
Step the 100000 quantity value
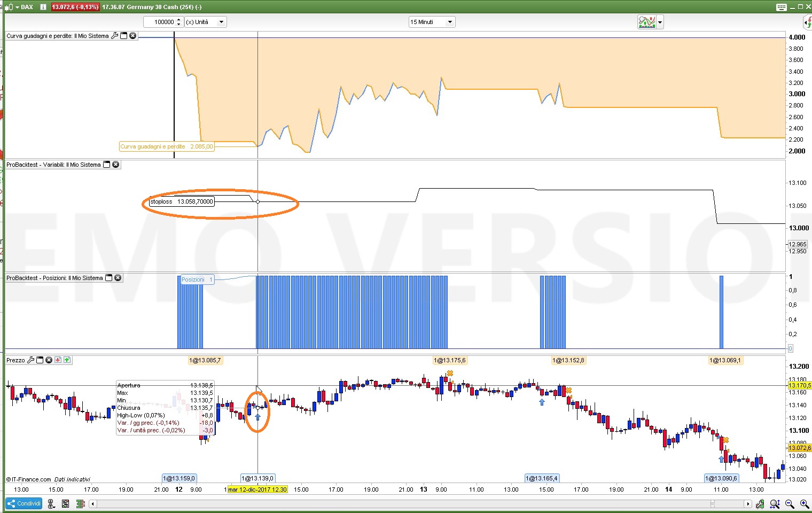click(179, 22)
